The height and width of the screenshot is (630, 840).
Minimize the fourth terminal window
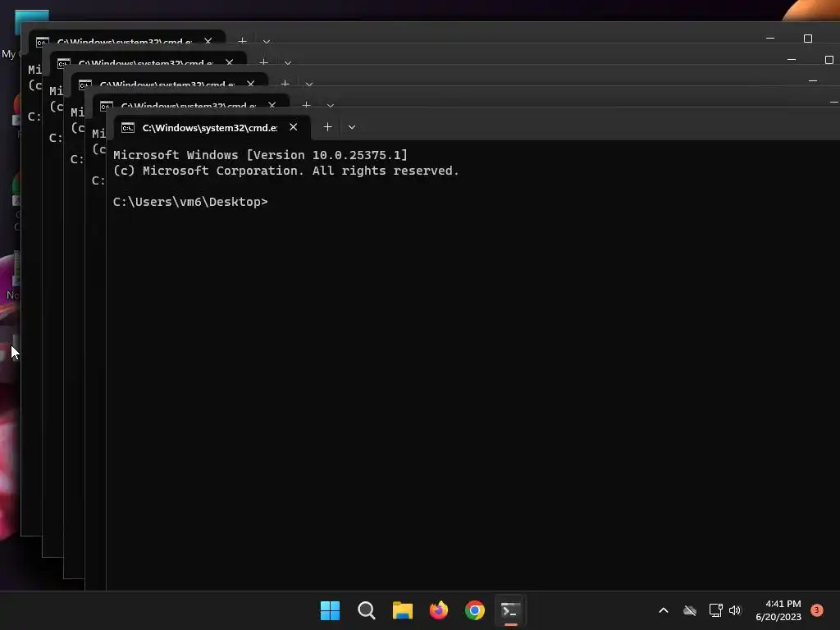click(x=792, y=59)
